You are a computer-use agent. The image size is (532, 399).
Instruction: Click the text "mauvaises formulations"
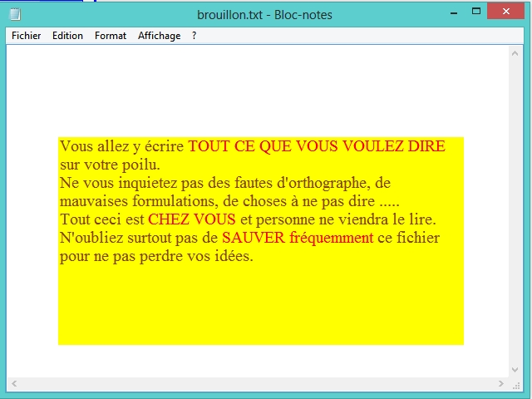pos(137,201)
